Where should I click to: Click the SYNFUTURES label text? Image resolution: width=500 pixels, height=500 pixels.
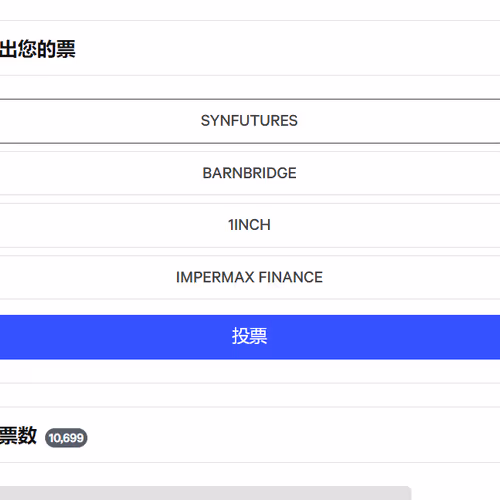pos(249,121)
